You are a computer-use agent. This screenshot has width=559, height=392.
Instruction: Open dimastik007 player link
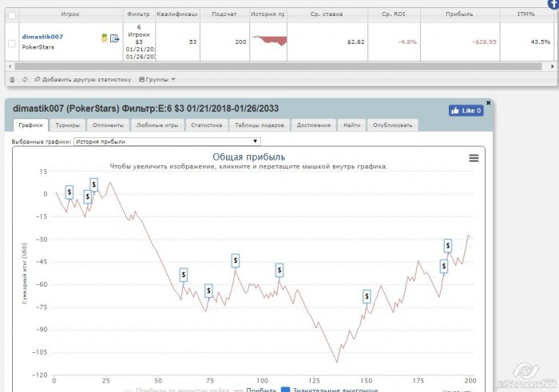(x=42, y=37)
